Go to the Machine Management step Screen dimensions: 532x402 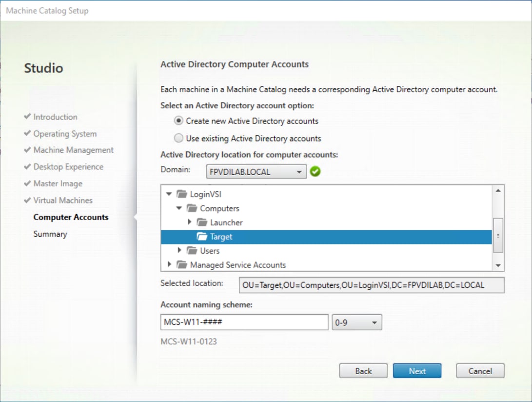coord(74,150)
